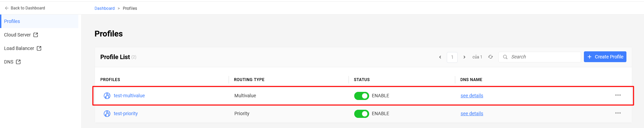Click the refresh profile list icon
The image size is (644, 128).
(x=490, y=57)
